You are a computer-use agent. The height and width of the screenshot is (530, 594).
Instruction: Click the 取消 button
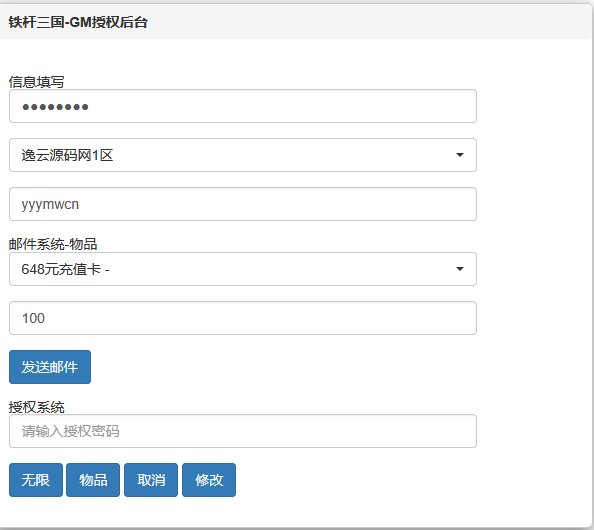[x=151, y=480]
